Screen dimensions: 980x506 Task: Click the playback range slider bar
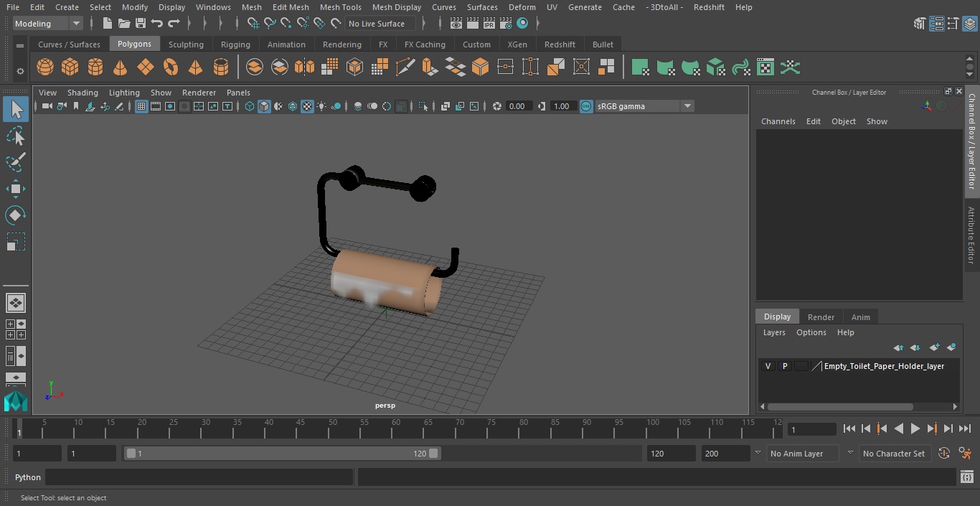(x=283, y=454)
